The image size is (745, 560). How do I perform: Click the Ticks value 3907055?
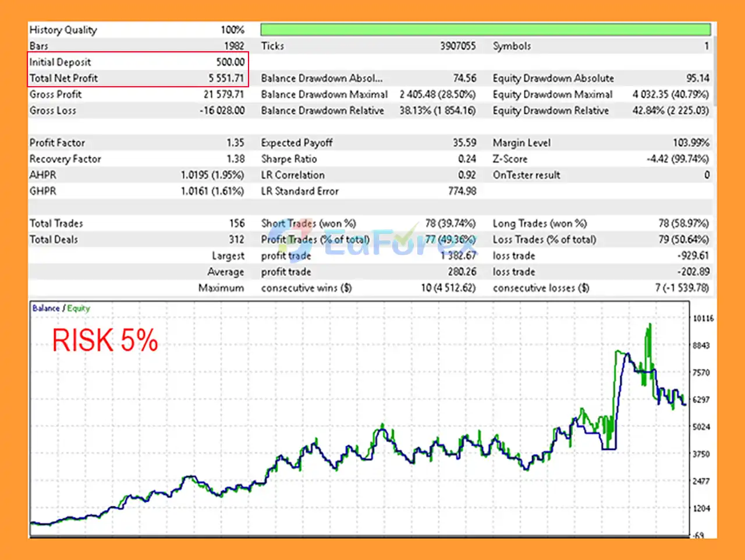tap(457, 46)
